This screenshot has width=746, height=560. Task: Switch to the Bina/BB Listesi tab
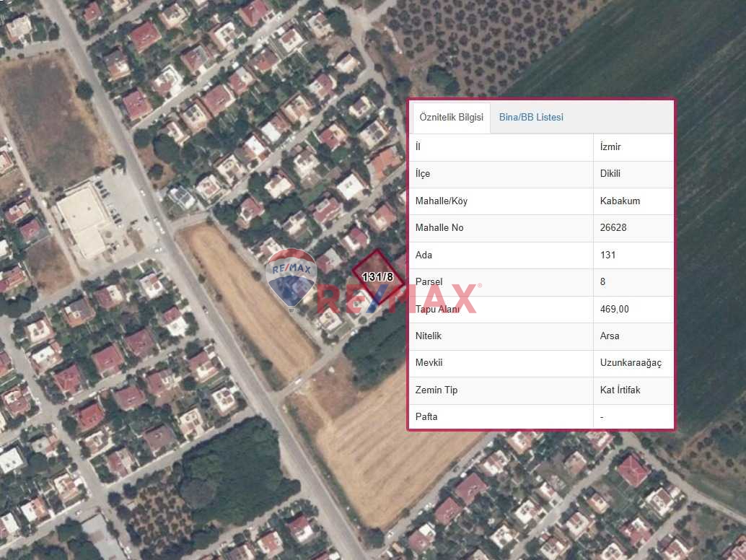point(531,118)
